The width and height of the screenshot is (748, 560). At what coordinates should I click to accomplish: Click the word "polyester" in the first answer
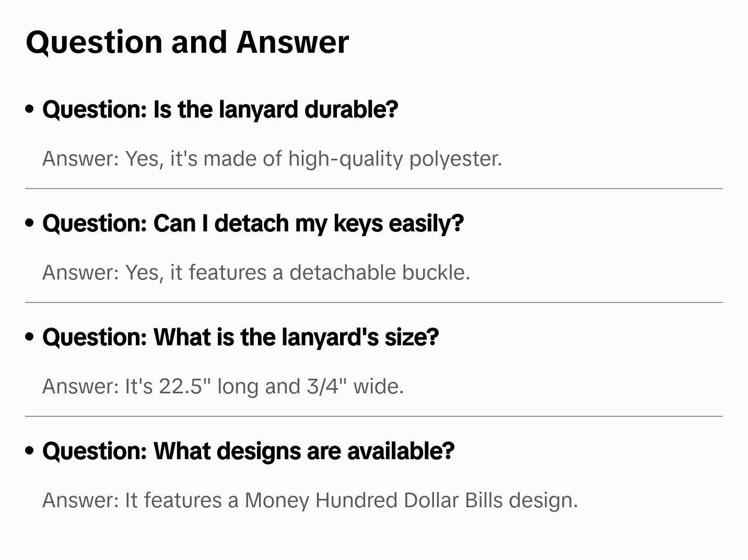click(x=455, y=158)
